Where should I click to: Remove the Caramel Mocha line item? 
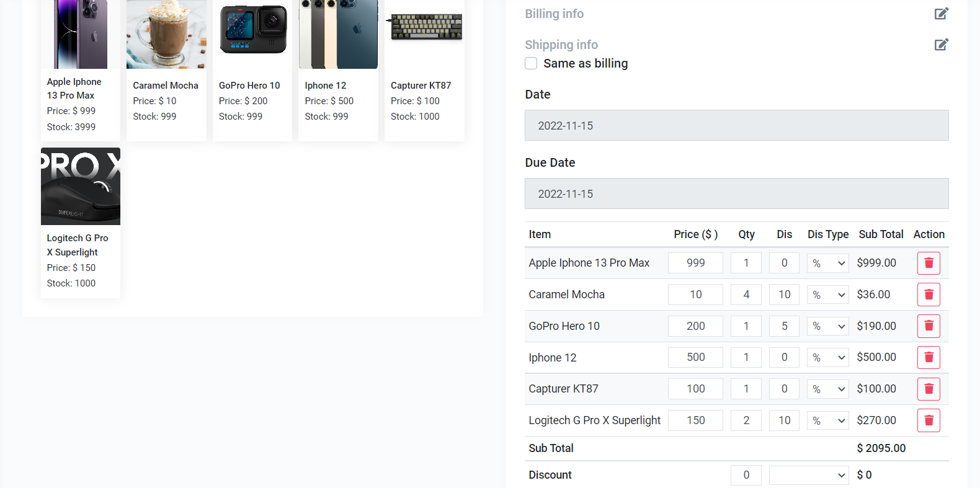point(929,295)
